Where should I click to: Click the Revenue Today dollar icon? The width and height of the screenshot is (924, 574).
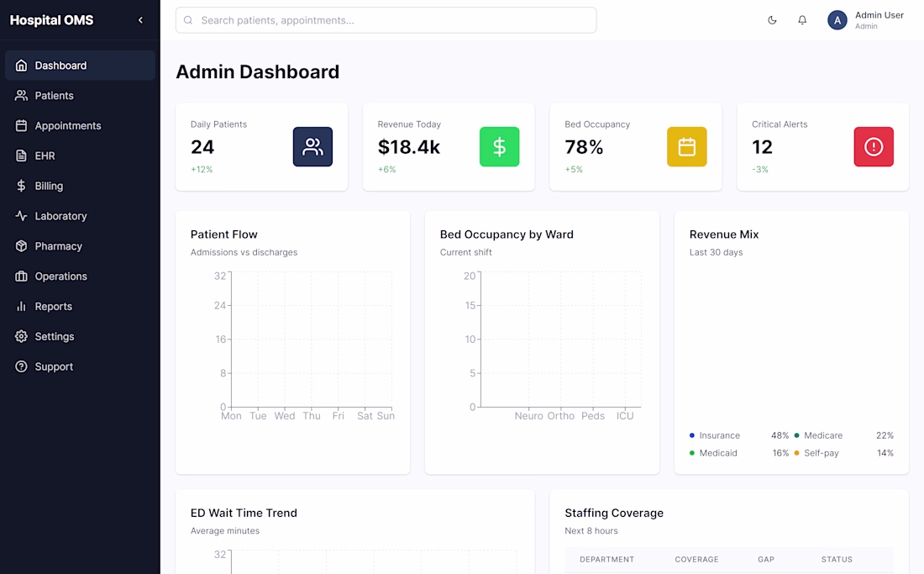click(x=499, y=147)
